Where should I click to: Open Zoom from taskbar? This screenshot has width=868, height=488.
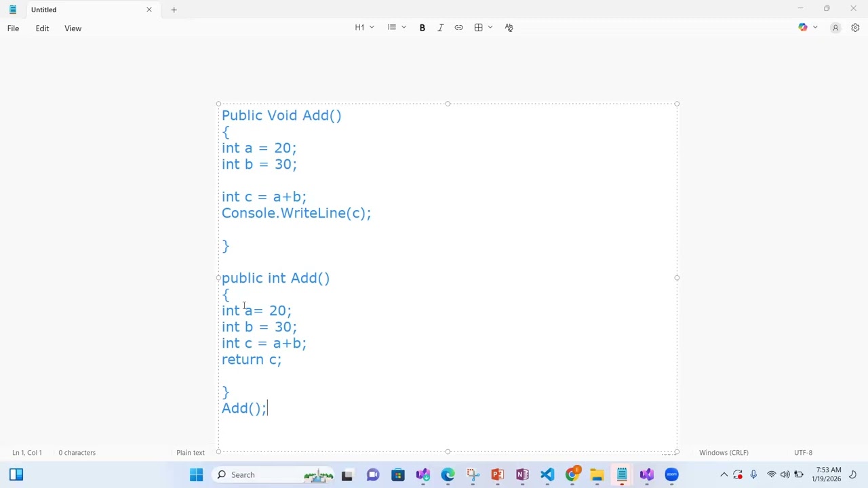tap(672, 475)
